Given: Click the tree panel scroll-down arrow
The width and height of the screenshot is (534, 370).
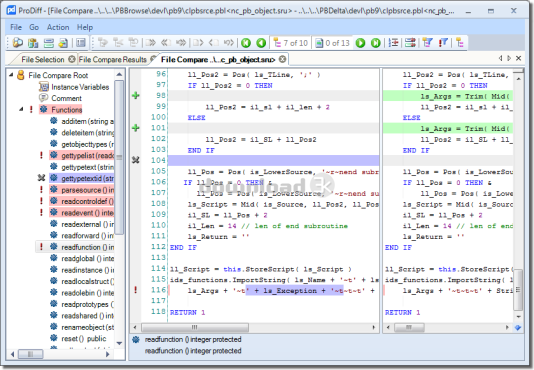Looking at the screenshot, I should pyautogui.click(x=119, y=343).
